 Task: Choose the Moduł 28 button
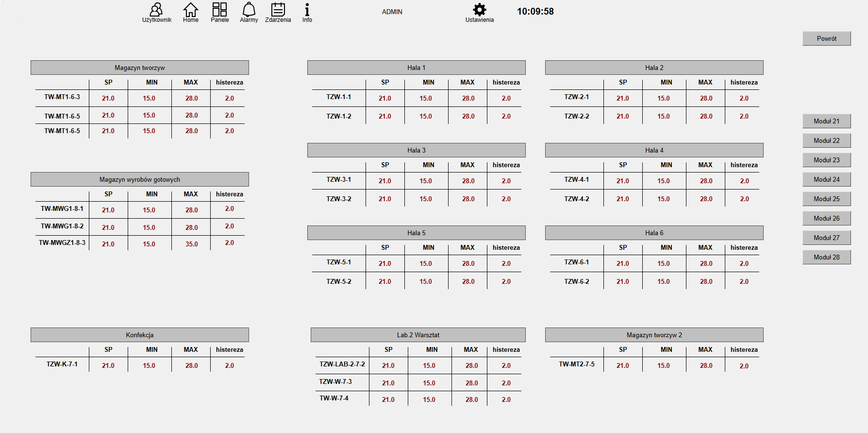(x=826, y=257)
